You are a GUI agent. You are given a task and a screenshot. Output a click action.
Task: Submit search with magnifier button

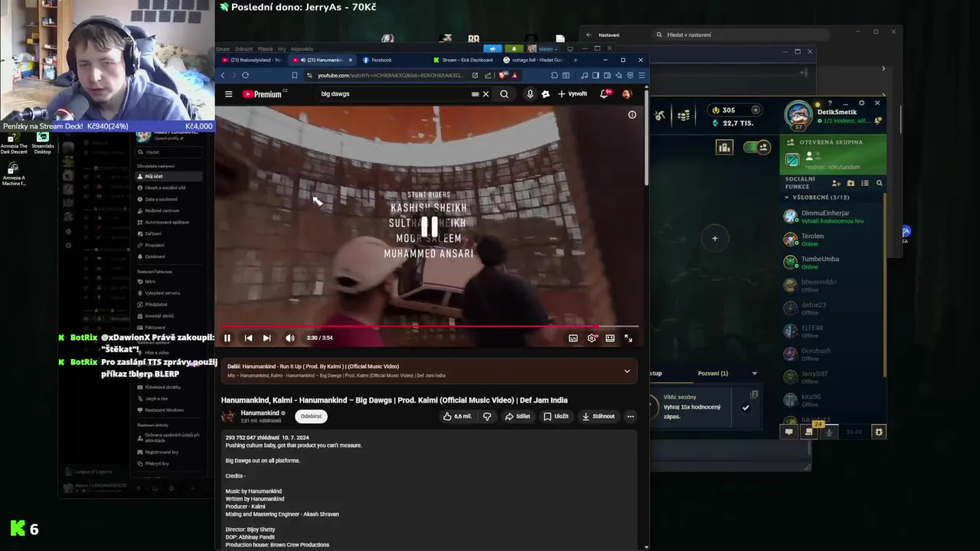coord(504,94)
